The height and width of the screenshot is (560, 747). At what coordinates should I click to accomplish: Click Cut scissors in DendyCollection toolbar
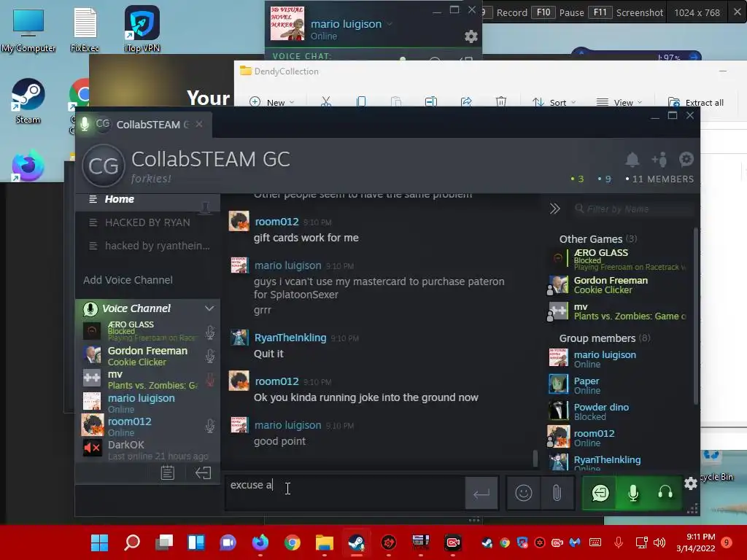[326, 101]
